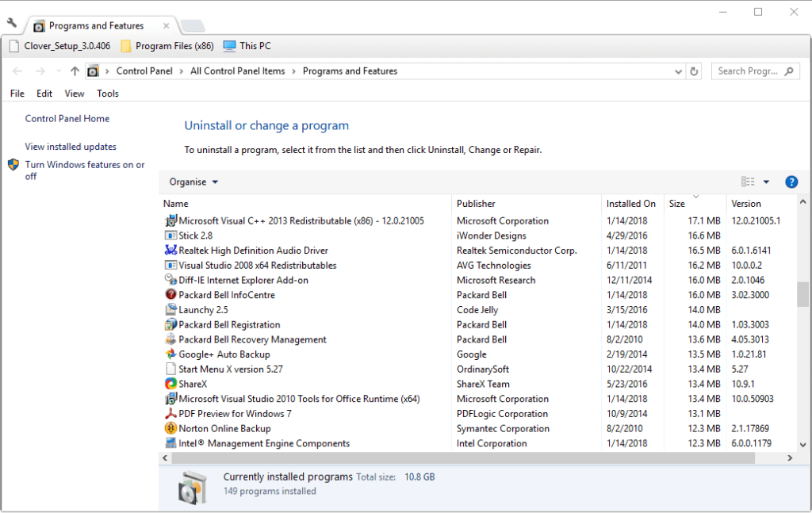Open the help question mark icon

(791, 182)
